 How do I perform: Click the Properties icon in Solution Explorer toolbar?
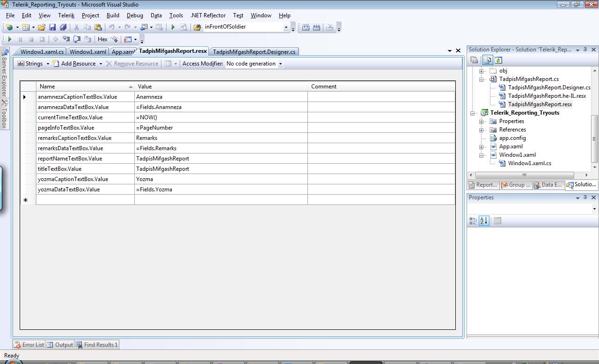[x=474, y=60]
